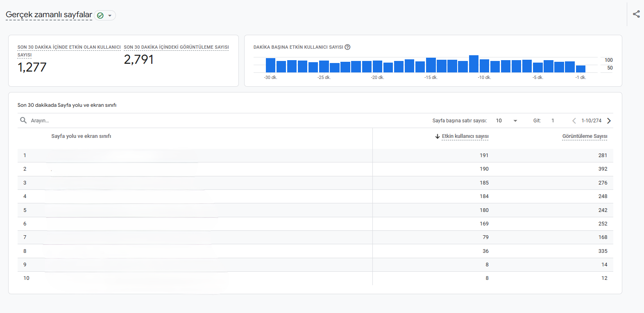
Task: Click the 180 active users cell
Action: pos(484,210)
